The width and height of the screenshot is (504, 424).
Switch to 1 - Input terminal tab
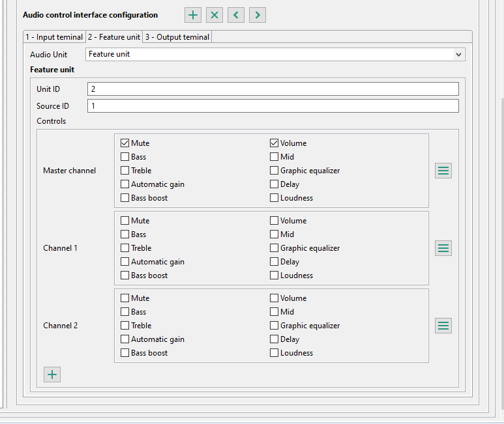point(54,37)
